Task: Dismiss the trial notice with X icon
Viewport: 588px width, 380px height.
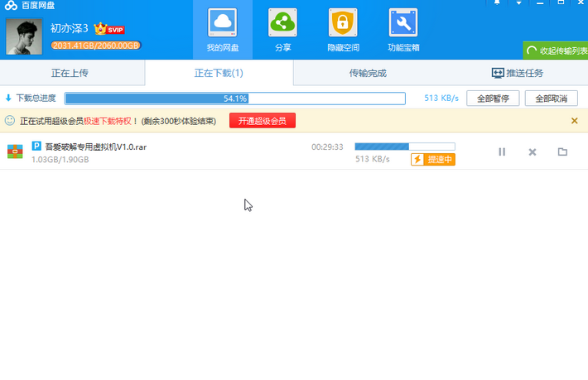Action: 574,121
